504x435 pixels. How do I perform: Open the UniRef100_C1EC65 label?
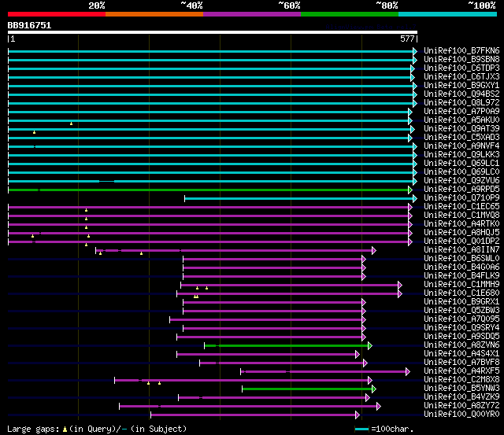tap(461, 207)
